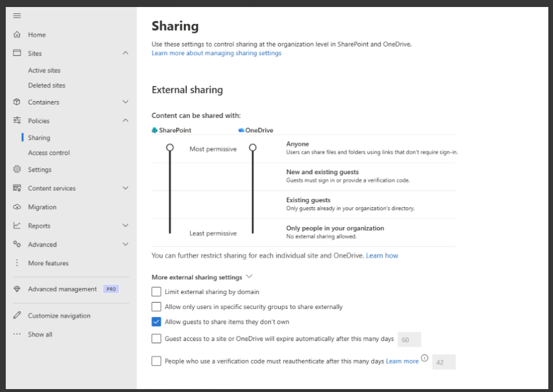Viewport: 553px width, 392px height.
Task: Go to Home in navigation
Action: [x=37, y=34]
